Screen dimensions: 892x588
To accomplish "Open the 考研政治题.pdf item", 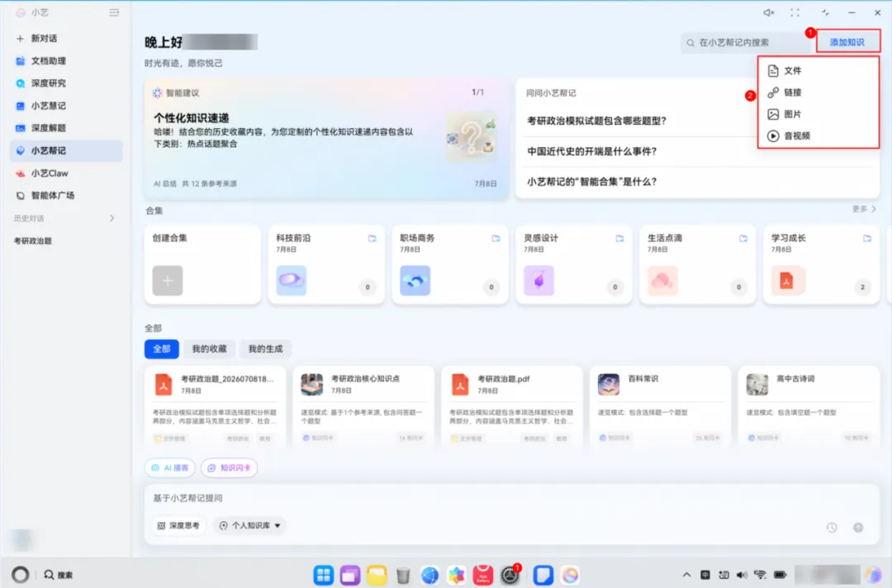I will (512, 406).
